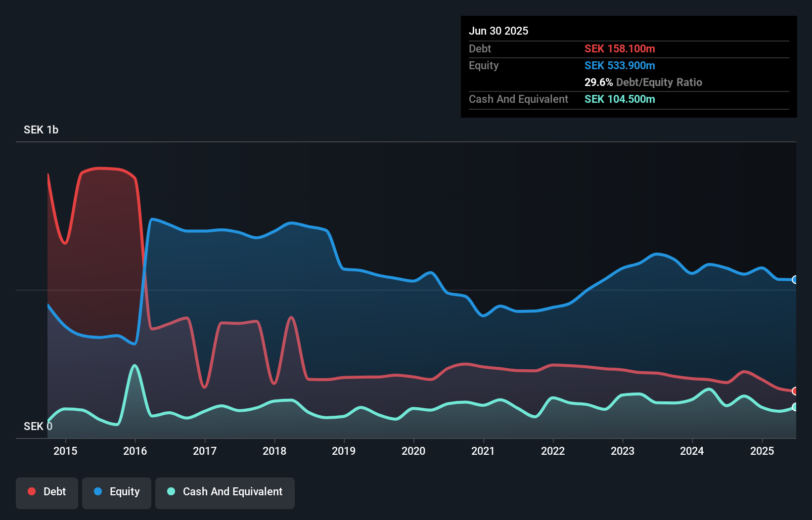Click the 2017 x-axis label
Image resolution: width=812 pixels, height=520 pixels.
click(205, 451)
